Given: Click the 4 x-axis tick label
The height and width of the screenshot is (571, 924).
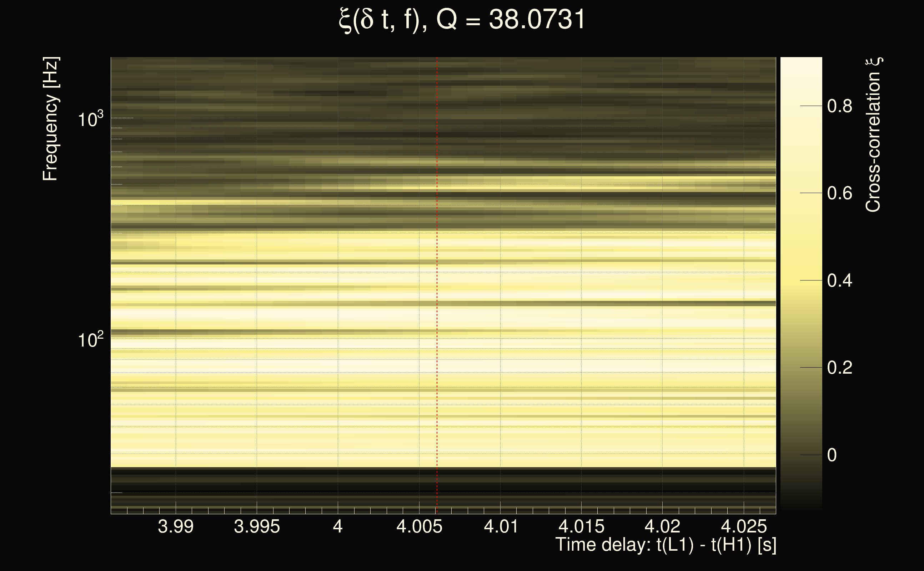Looking at the screenshot, I should pyautogui.click(x=338, y=526).
